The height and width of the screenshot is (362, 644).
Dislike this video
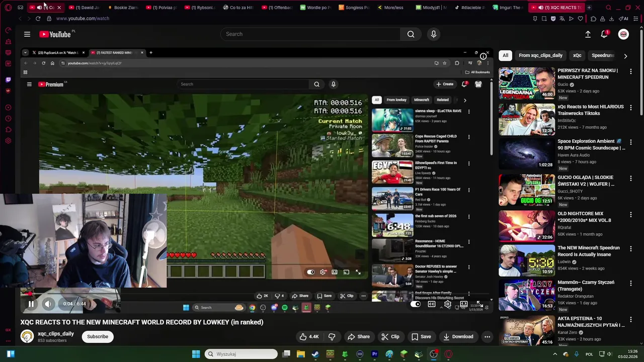[332, 337]
